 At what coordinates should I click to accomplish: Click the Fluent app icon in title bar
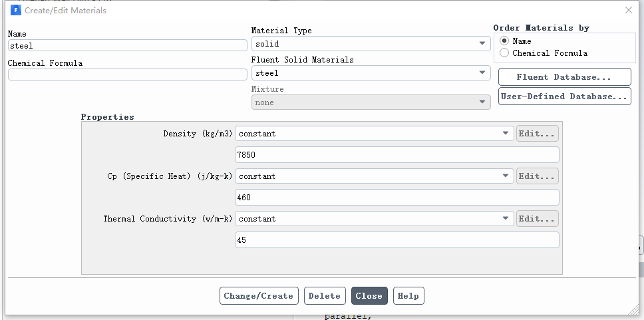coord(15,10)
